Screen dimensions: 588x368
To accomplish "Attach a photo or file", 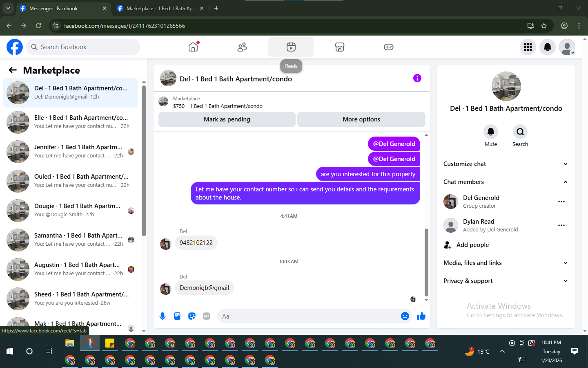I will tap(177, 316).
